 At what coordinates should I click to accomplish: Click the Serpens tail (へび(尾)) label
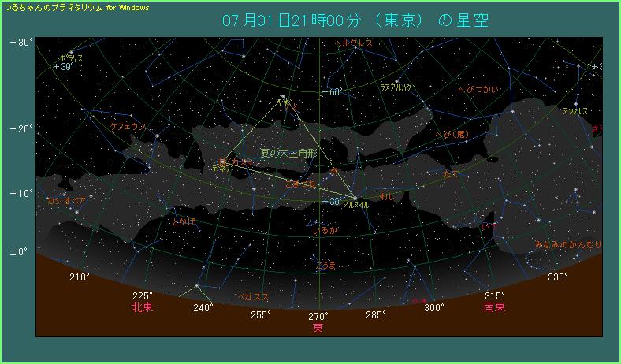pos(452,135)
